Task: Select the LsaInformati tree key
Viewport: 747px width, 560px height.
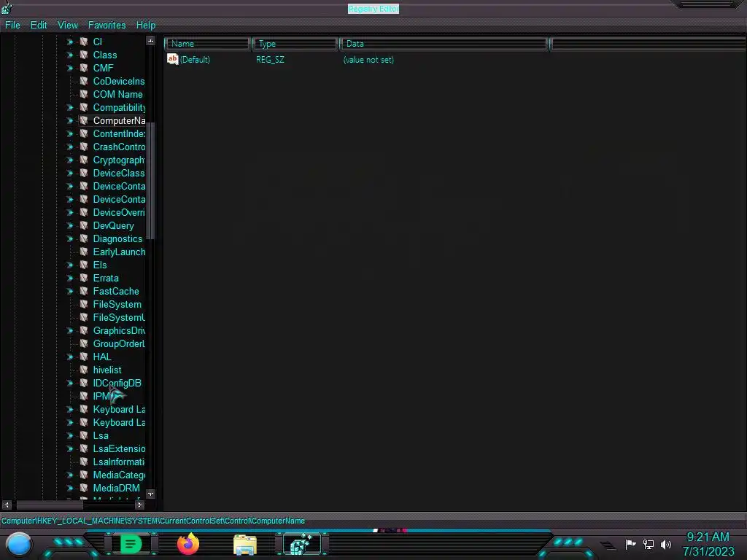Action: tap(119, 462)
